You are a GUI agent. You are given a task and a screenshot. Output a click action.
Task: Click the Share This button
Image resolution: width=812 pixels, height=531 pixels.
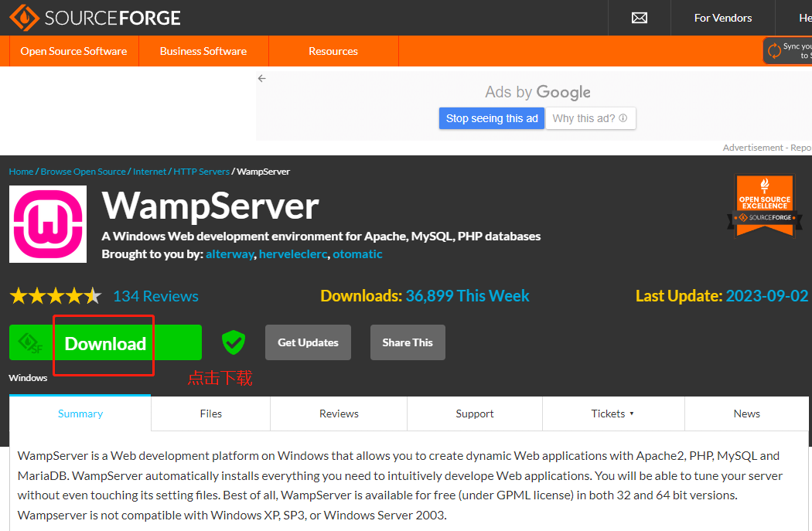(408, 342)
